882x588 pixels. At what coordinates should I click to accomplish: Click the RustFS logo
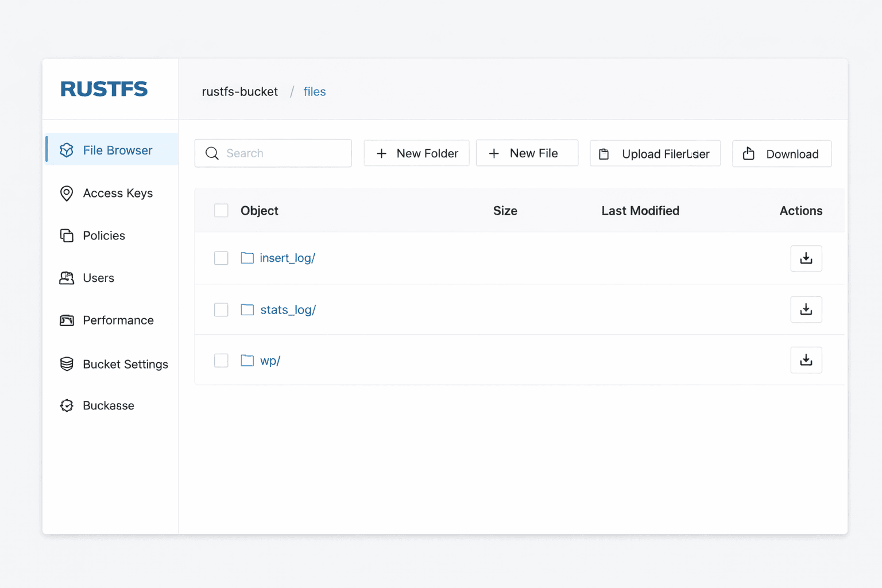click(x=104, y=89)
